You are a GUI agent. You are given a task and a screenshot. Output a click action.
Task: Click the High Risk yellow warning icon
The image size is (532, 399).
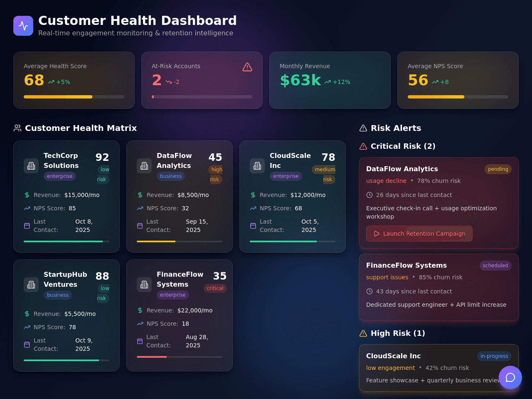click(363, 333)
